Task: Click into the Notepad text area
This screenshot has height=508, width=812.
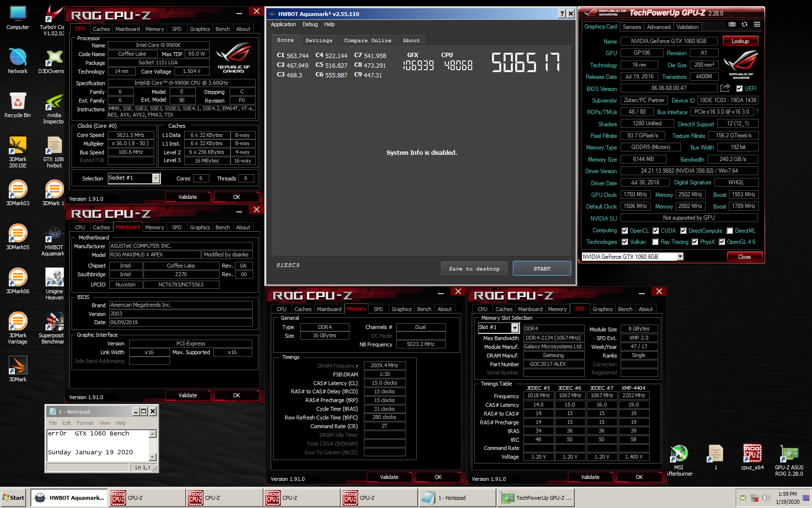Action: click(x=98, y=445)
